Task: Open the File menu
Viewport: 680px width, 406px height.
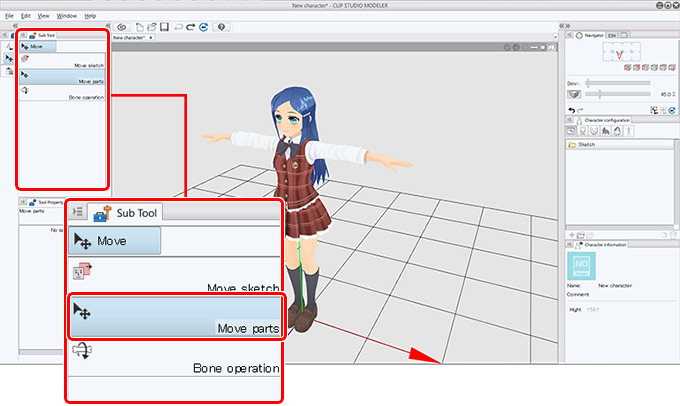Action: [x=9, y=16]
